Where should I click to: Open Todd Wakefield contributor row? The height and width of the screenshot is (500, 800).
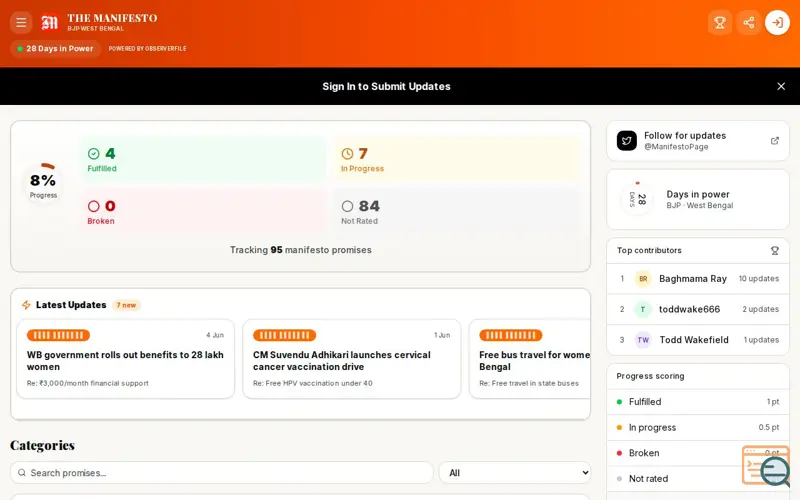697,340
